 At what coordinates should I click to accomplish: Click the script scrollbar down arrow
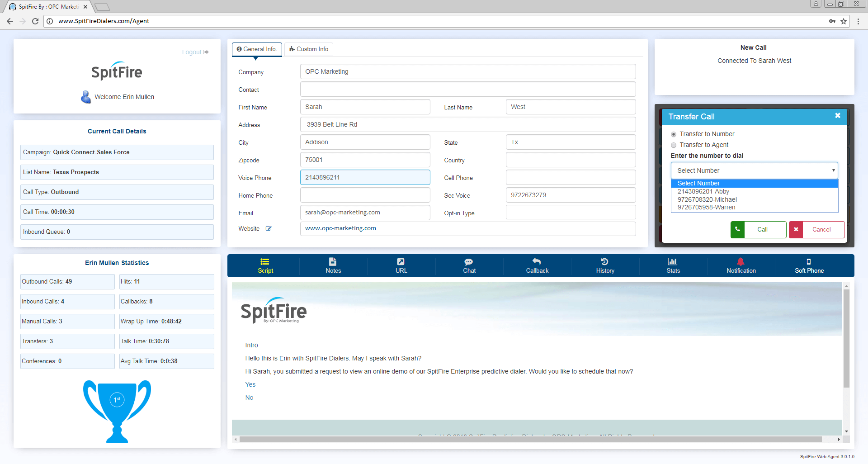846,431
